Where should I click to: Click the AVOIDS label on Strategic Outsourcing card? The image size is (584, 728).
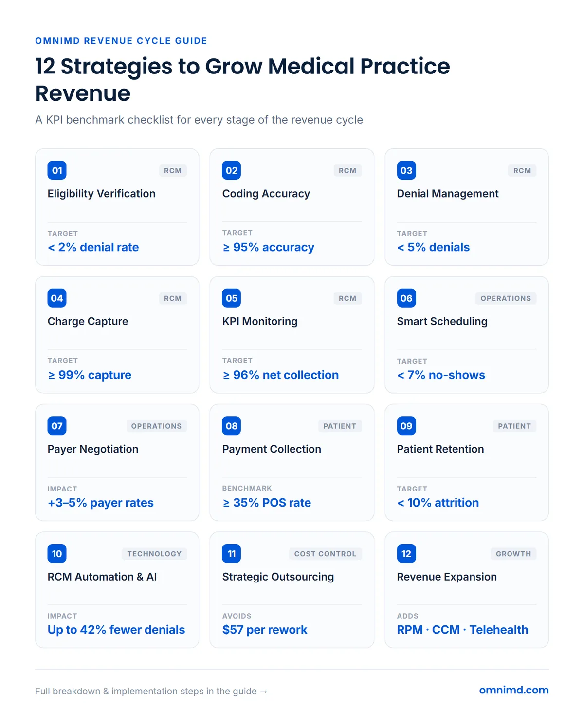point(237,616)
